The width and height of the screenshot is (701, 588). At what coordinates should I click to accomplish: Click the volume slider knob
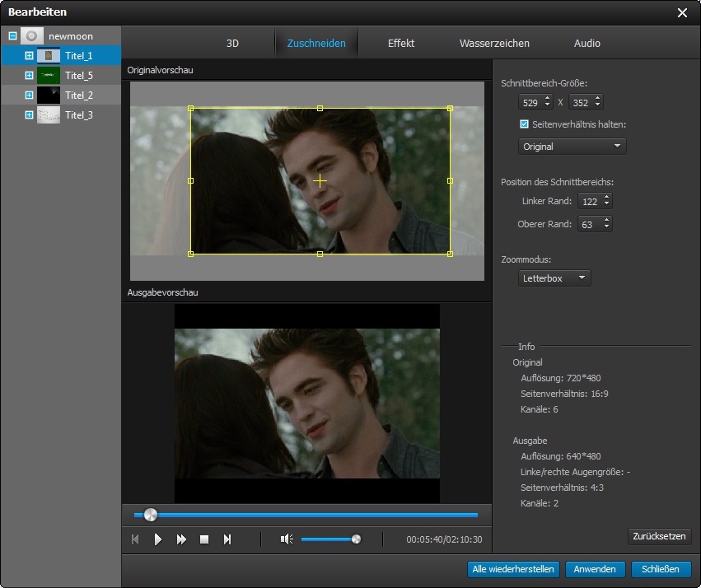click(356, 539)
